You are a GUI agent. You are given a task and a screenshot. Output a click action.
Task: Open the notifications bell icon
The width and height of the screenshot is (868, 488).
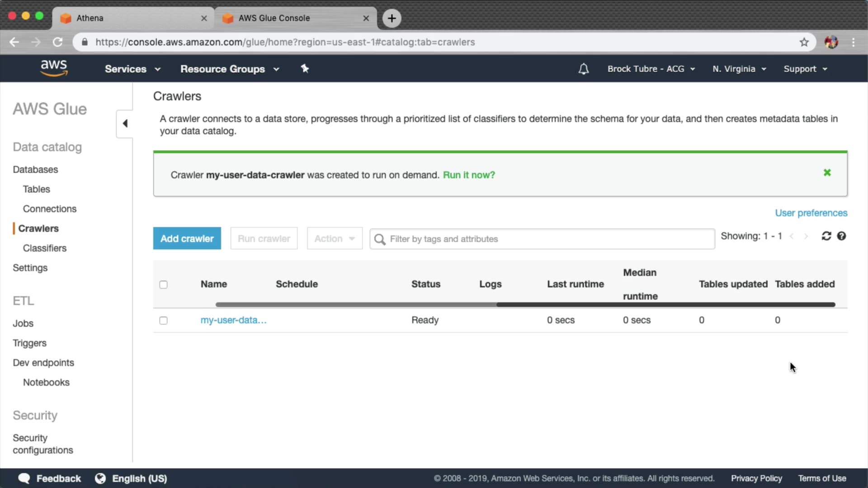(584, 69)
